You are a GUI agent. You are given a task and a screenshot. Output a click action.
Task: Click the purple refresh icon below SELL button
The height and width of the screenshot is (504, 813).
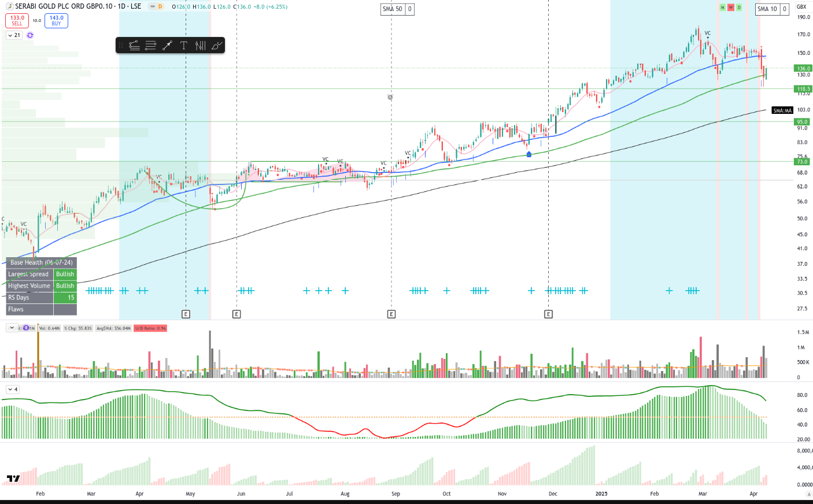29,35
